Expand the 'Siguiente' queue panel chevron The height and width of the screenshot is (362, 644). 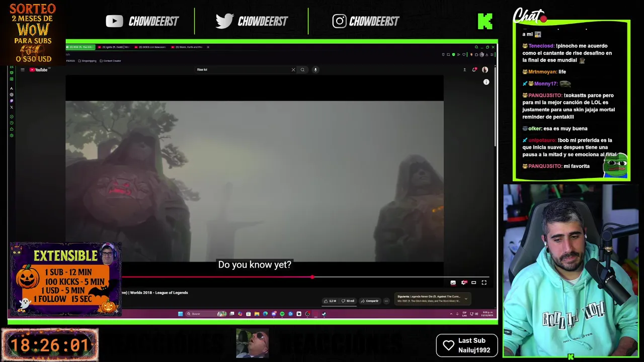(466, 299)
